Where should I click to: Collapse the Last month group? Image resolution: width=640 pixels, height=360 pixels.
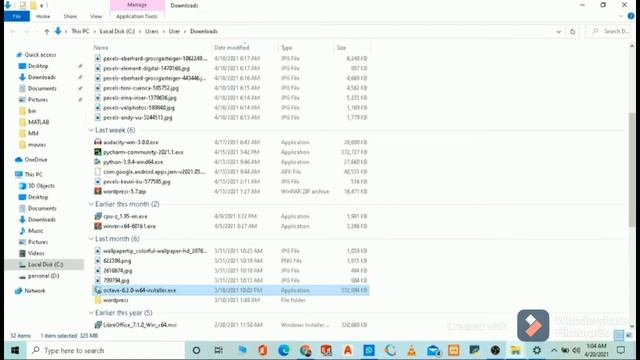click(91, 239)
